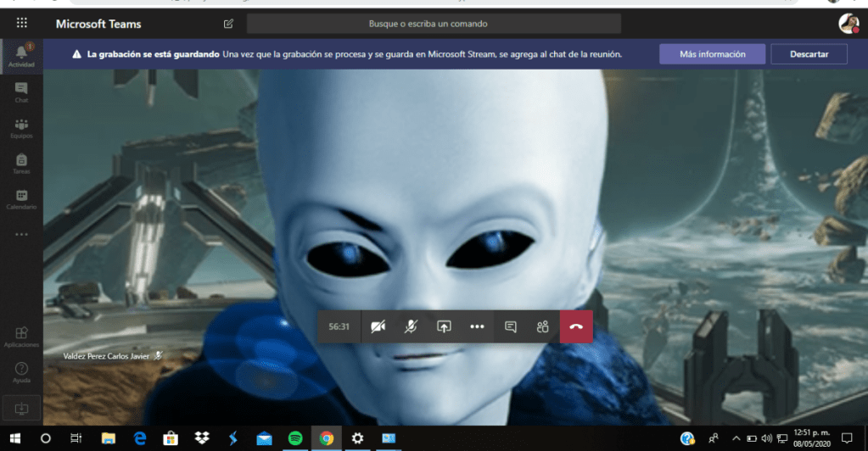Viewport: 868px width, 451px height.
Task: Open Aplicaciones store
Action: tap(21, 336)
